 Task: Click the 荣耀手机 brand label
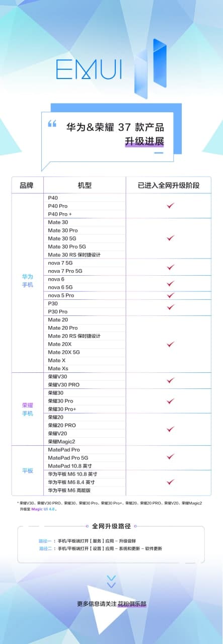27,409
